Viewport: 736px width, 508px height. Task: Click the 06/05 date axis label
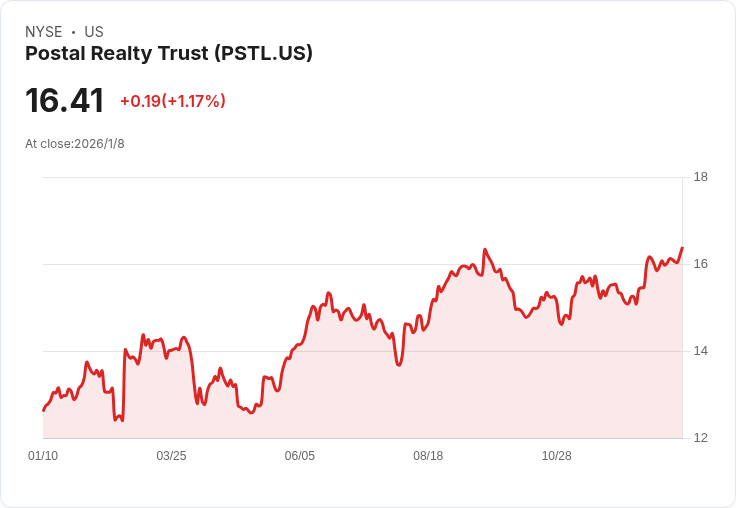[x=299, y=455]
